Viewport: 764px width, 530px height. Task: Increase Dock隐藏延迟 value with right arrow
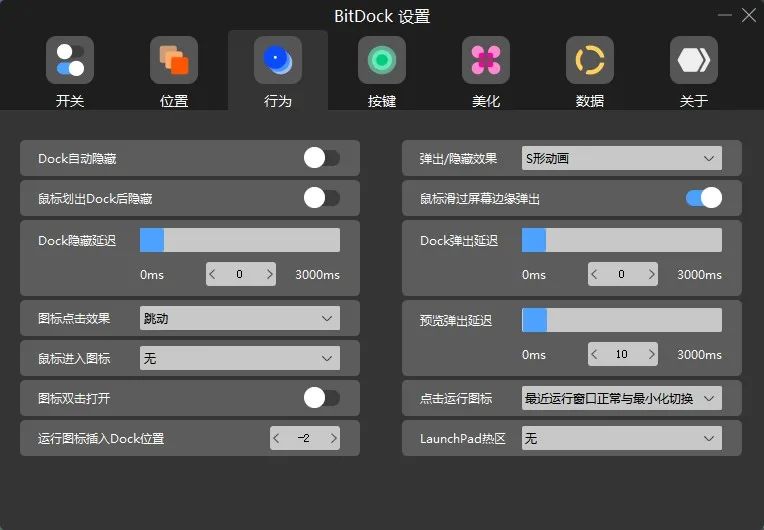[269, 274]
